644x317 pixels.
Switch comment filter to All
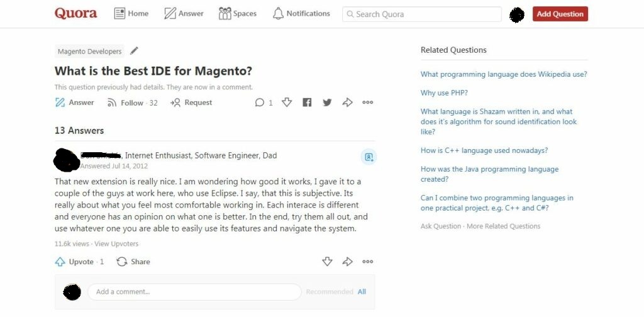pos(362,292)
